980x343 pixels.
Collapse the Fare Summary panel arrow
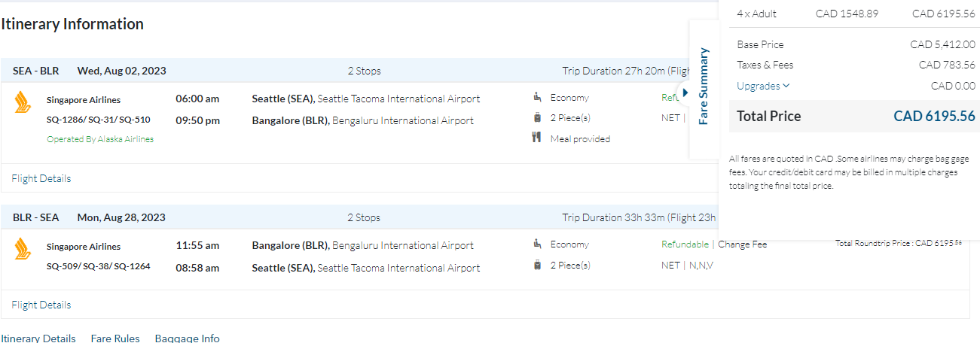(685, 93)
